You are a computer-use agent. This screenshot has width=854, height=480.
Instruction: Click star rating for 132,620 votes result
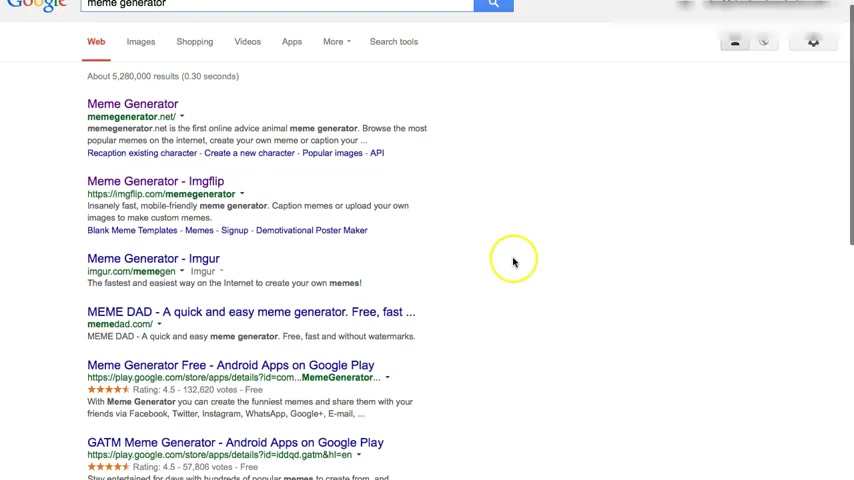pos(108,390)
